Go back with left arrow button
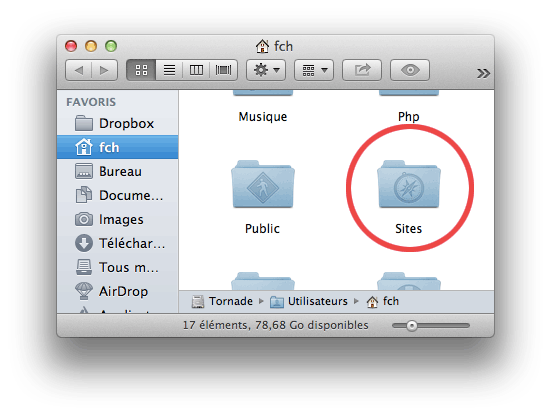This screenshot has width=551, height=416. click(78, 70)
